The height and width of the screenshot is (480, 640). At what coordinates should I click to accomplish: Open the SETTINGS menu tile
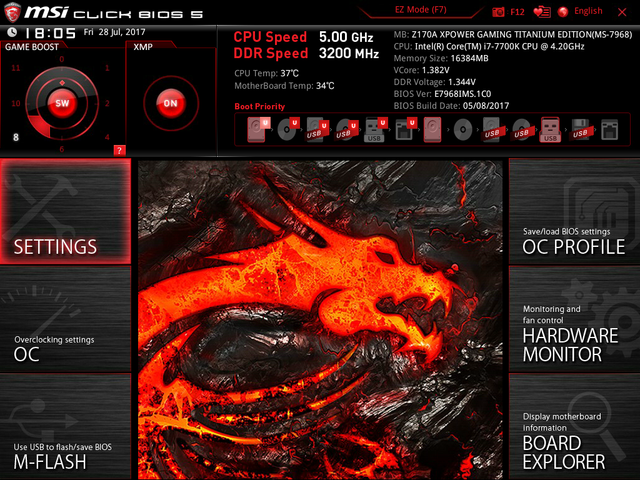(x=65, y=211)
